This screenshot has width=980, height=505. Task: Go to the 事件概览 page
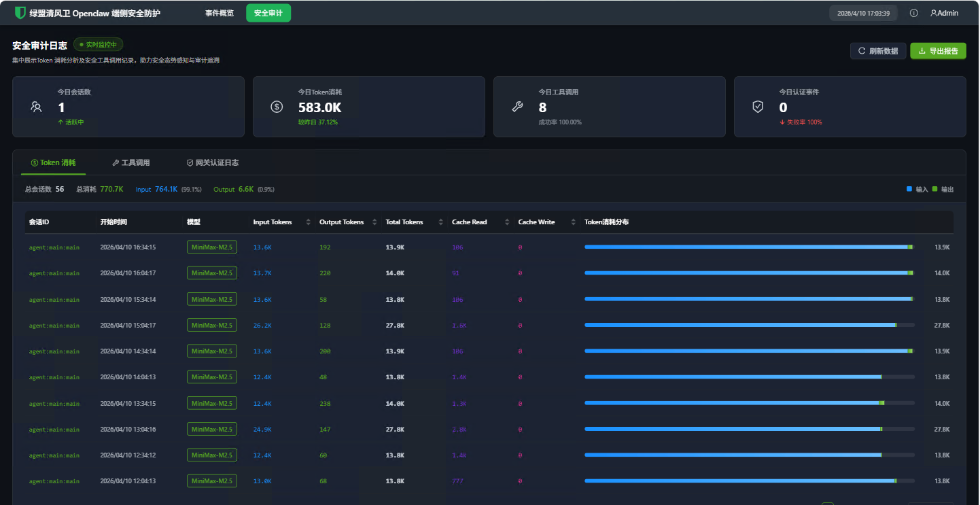point(220,13)
